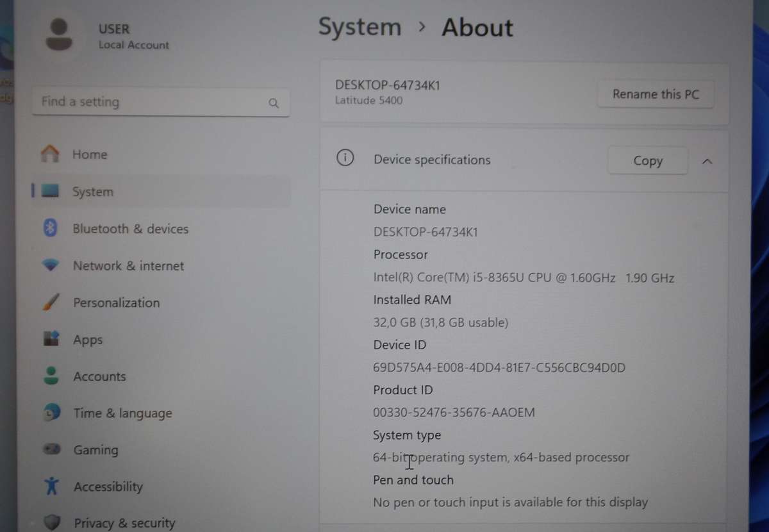The width and height of the screenshot is (769, 532).
Task: Click the Network & internet Wi-Fi icon
Action: click(50, 265)
